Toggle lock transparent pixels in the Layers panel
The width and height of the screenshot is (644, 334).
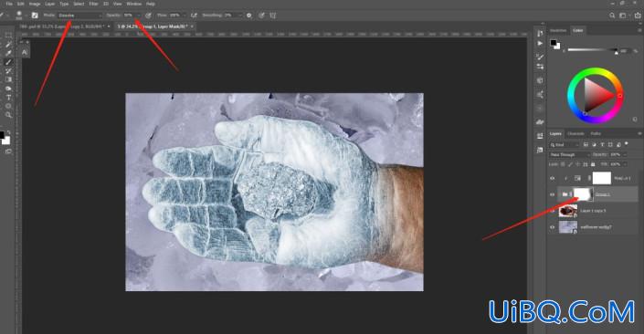pos(563,164)
